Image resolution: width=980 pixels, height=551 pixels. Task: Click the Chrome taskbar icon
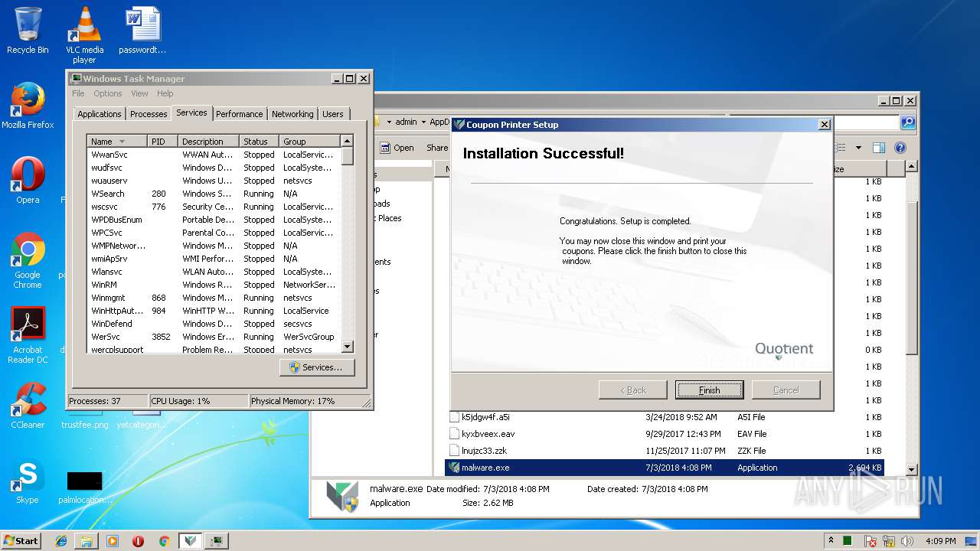164,541
